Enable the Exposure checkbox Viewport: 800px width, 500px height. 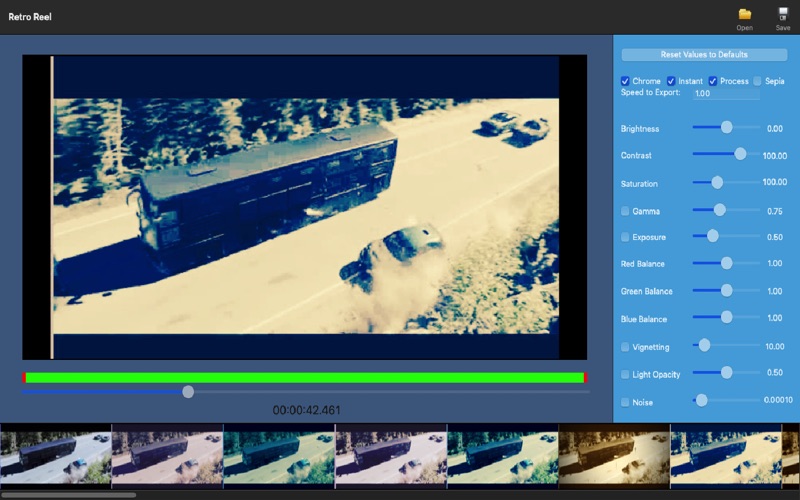tap(625, 237)
